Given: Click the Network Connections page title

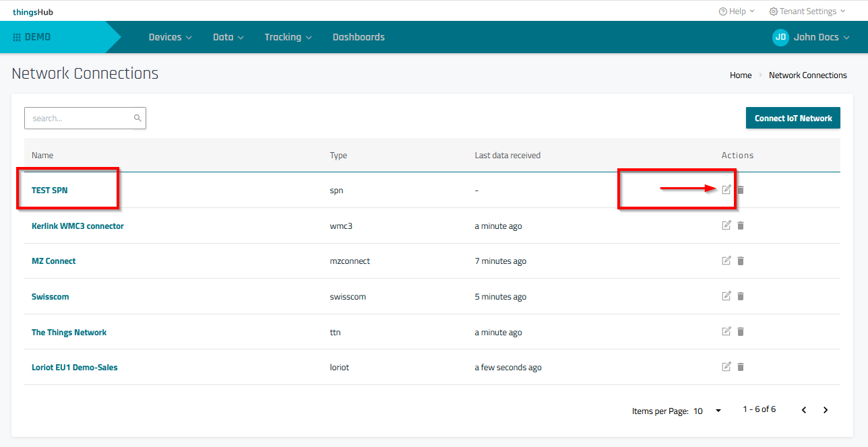Looking at the screenshot, I should (x=85, y=73).
